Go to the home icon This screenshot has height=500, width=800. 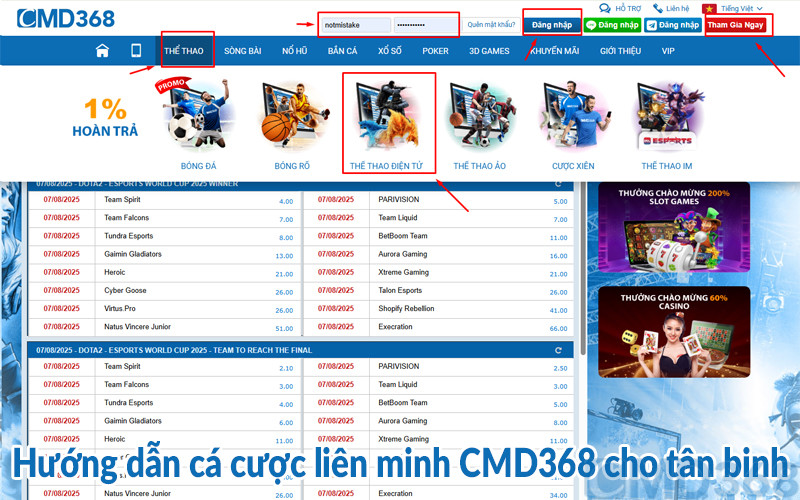click(102, 51)
